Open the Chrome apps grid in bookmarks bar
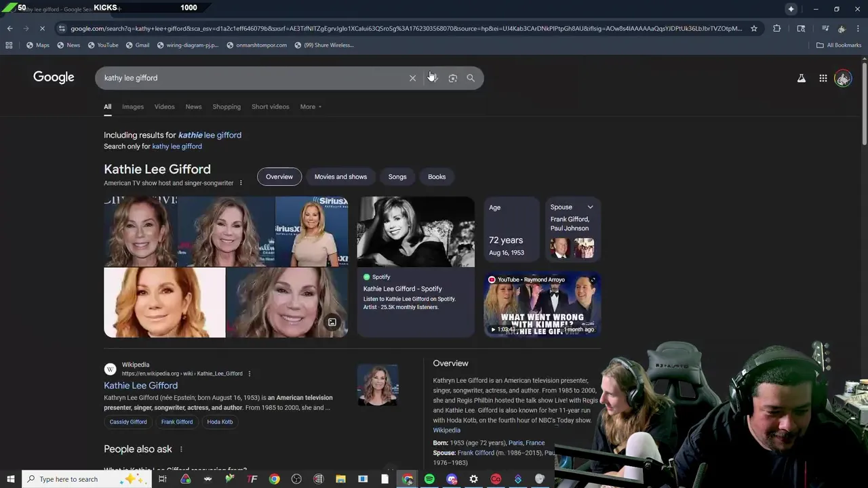 (9, 45)
